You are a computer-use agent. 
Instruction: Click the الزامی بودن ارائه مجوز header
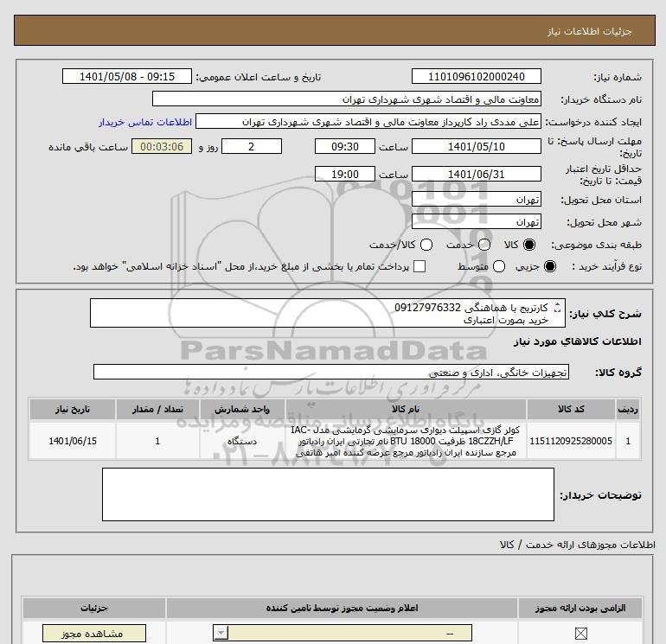click(580, 608)
